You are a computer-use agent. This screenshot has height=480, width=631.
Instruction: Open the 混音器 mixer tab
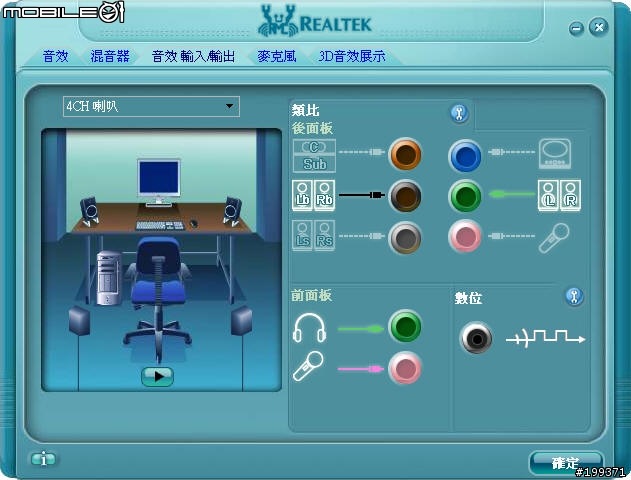pos(110,56)
